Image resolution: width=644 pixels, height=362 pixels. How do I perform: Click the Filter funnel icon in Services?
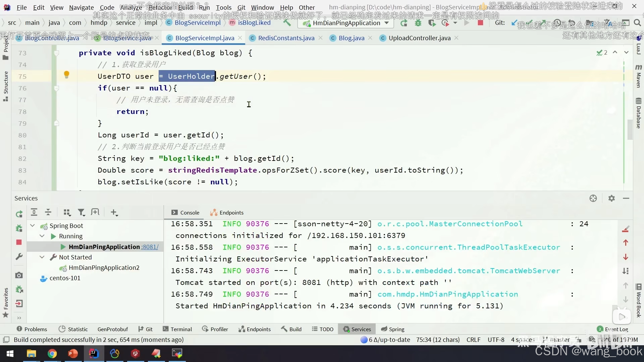point(81,212)
